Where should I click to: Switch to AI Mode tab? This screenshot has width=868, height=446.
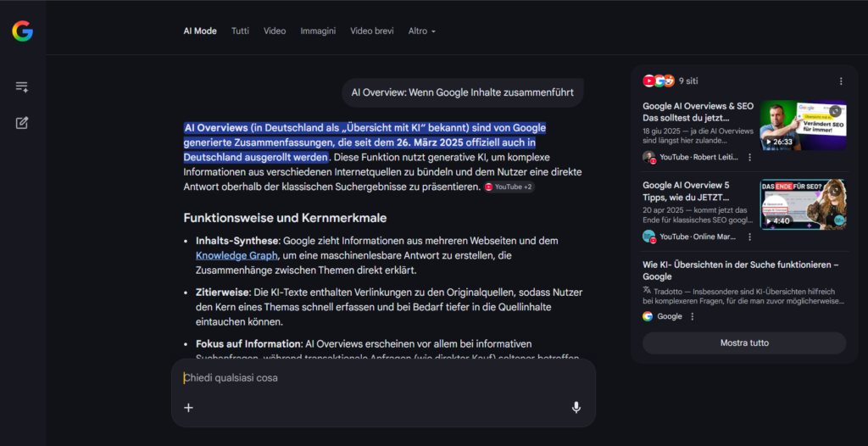(200, 31)
